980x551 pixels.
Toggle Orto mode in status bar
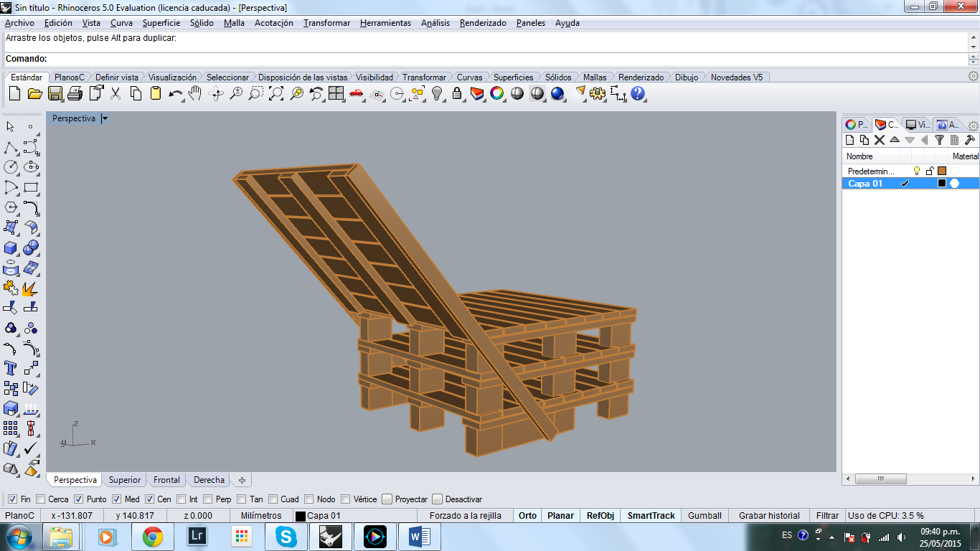[527, 515]
